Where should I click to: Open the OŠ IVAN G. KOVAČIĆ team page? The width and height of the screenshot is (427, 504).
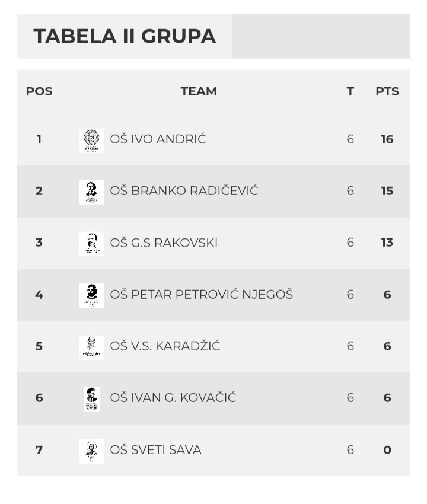tap(173, 398)
